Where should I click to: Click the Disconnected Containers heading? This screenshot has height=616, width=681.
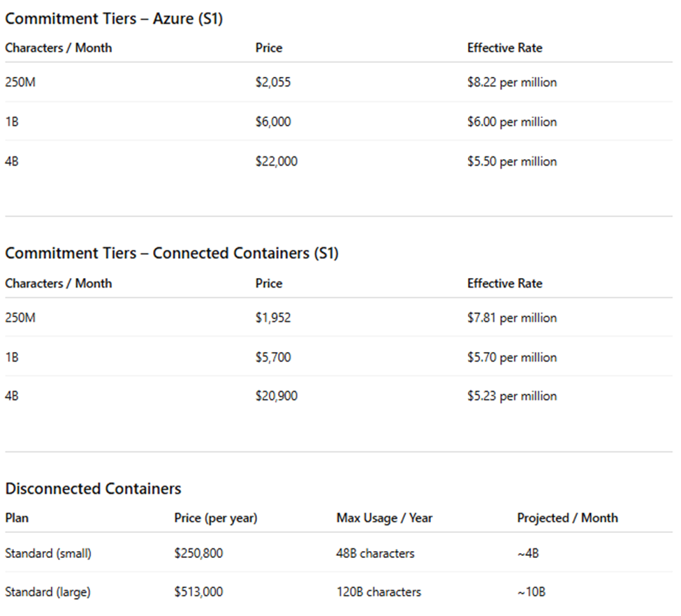pos(93,489)
